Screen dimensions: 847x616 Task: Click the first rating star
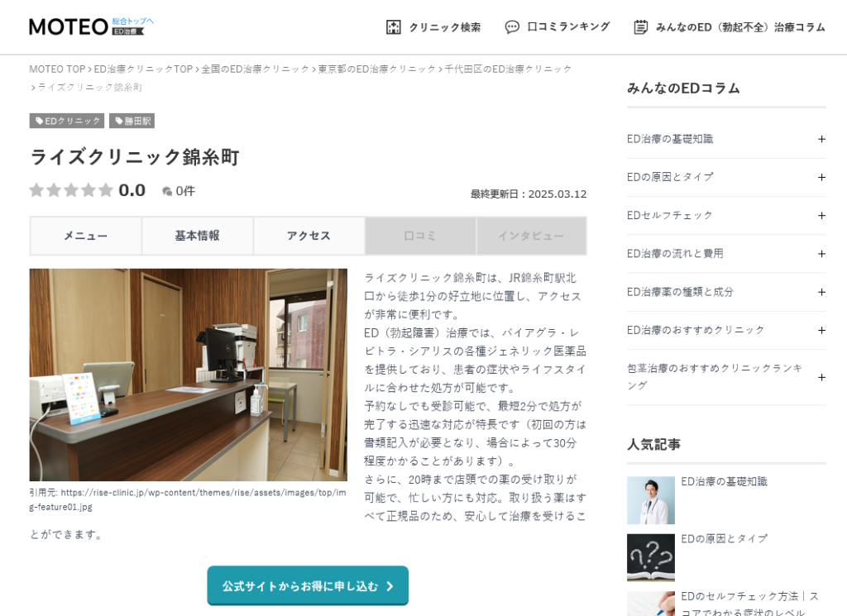(x=36, y=190)
